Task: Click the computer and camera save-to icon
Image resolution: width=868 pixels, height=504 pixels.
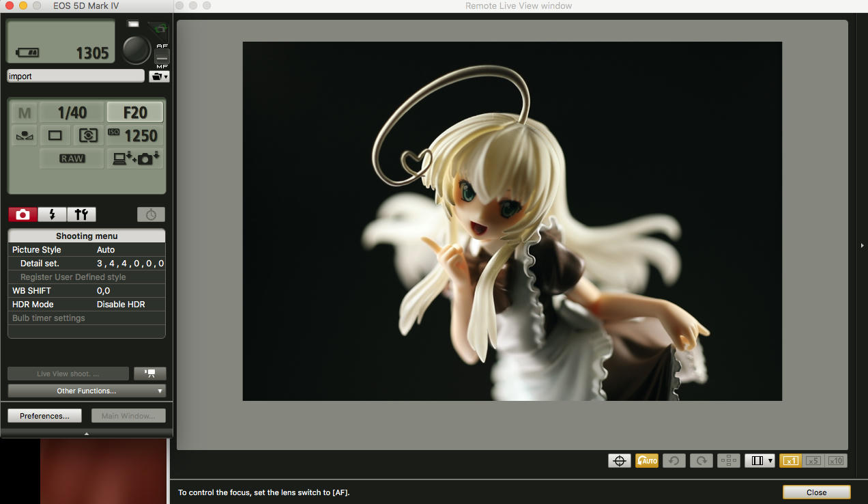Action: pos(135,158)
